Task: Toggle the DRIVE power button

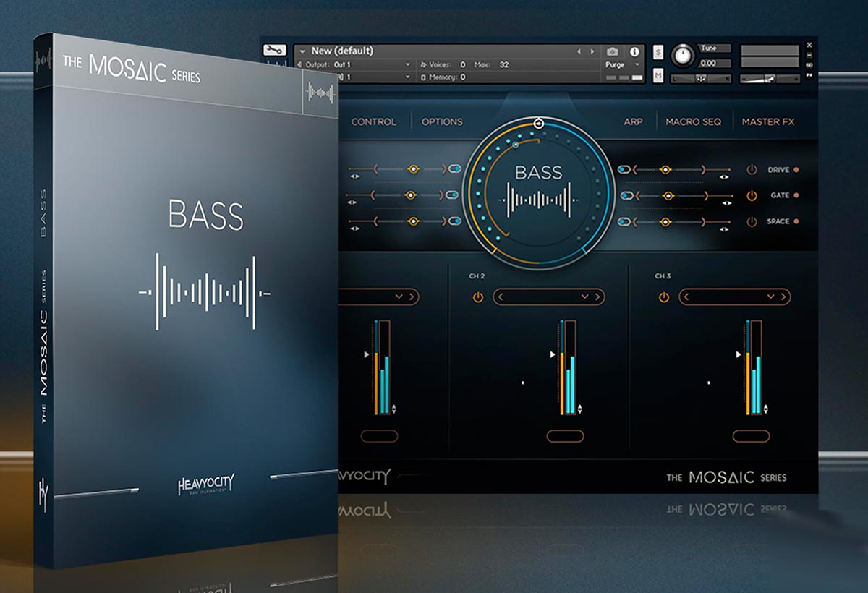Action: (752, 170)
